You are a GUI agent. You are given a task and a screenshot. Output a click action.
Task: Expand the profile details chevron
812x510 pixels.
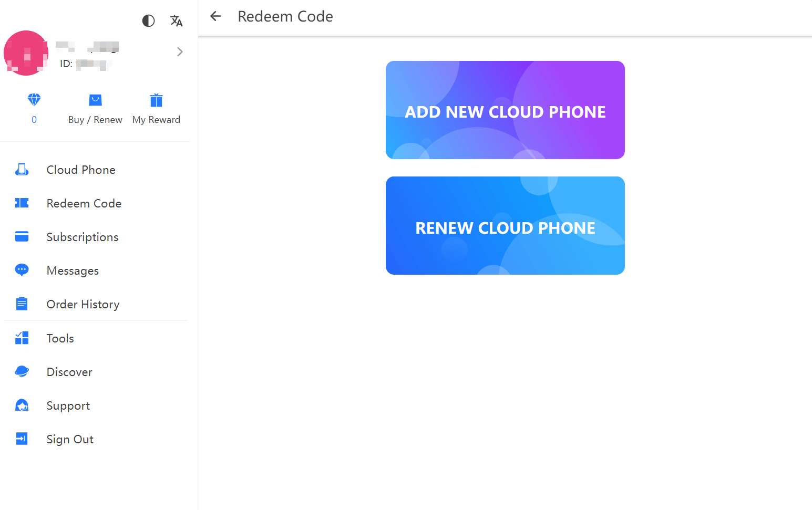pos(180,51)
